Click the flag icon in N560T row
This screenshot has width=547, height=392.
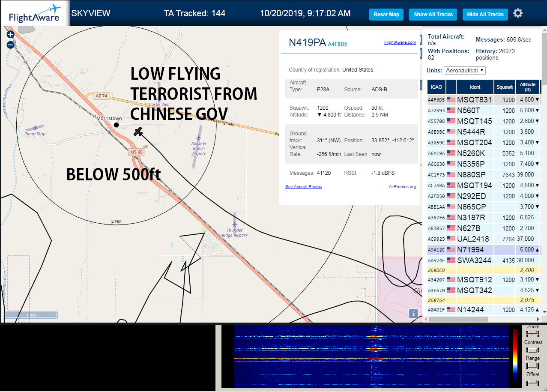pyautogui.click(x=451, y=111)
